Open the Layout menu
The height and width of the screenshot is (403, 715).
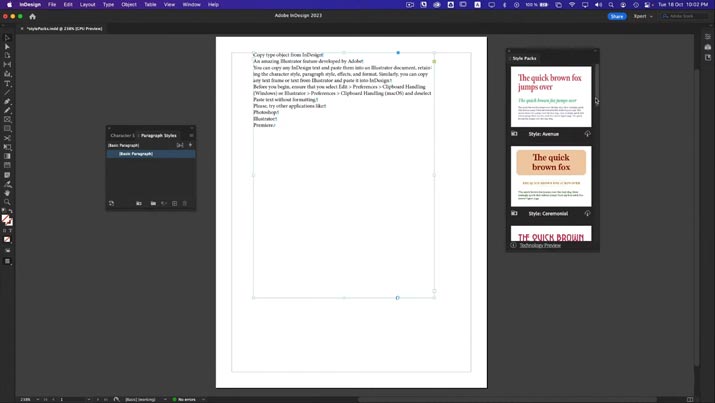click(88, 5)
